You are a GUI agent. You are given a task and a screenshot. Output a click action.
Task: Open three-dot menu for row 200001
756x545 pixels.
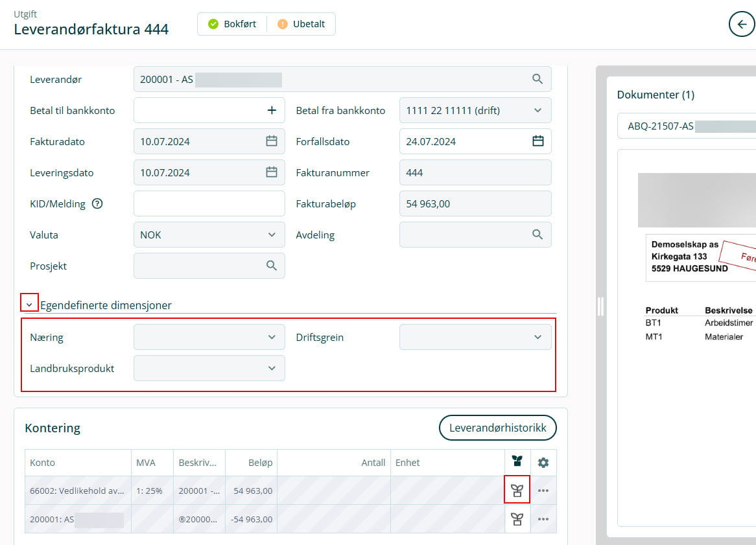(543, 519)
